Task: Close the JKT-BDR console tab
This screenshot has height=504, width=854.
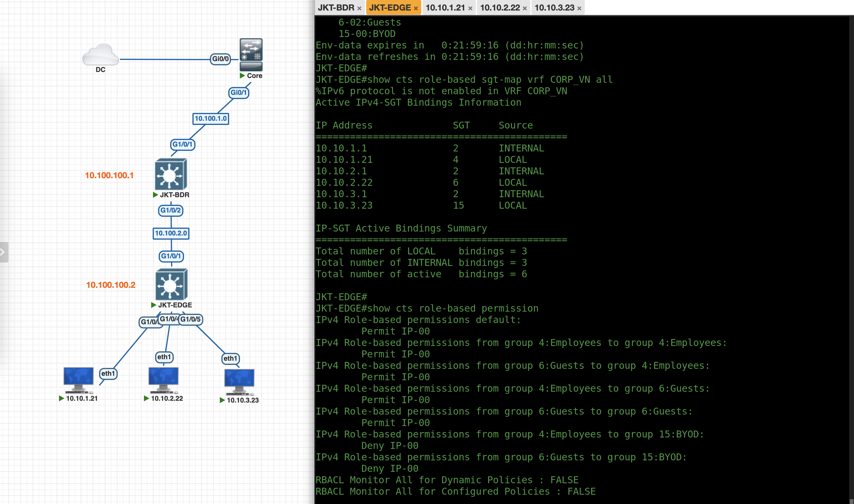Action: [359, 8]
